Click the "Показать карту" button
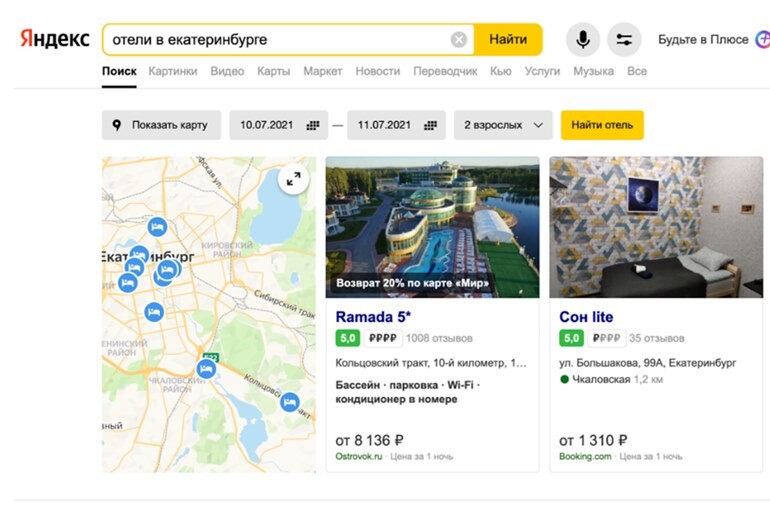This screenshot has width=770, height=518. [161, 125]
